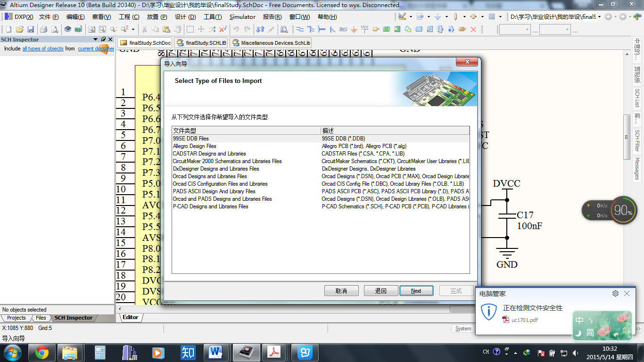Switch to the finalStudy.SchDoc tab
The image size is (644, 362).
[145, 43]
